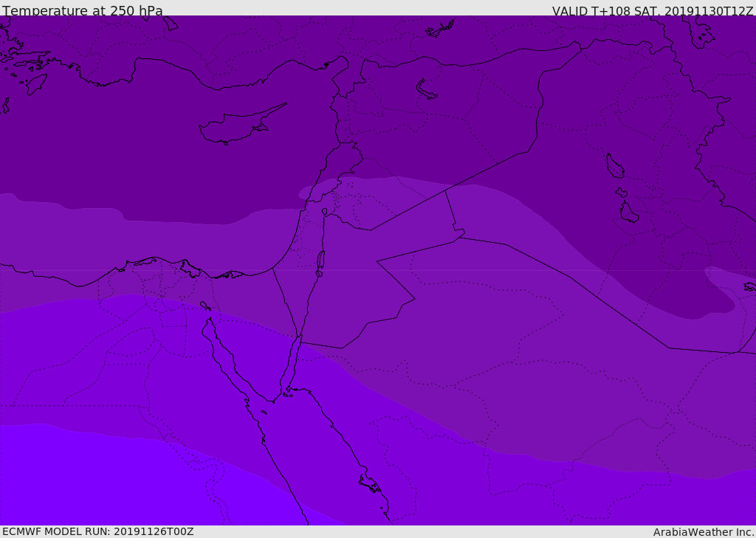Click the 'ECMWF MODEL RUN: 20191126T00Z' footer text

[98, 531]
